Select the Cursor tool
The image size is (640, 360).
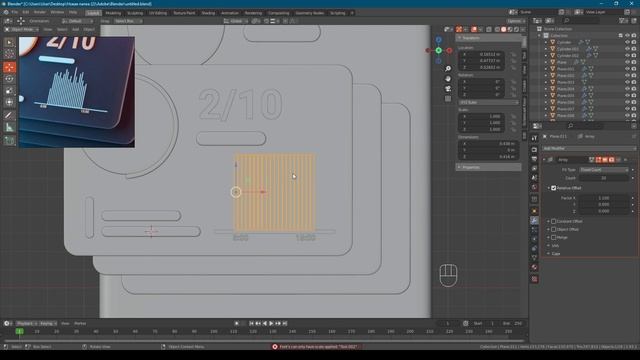point(9,54)
